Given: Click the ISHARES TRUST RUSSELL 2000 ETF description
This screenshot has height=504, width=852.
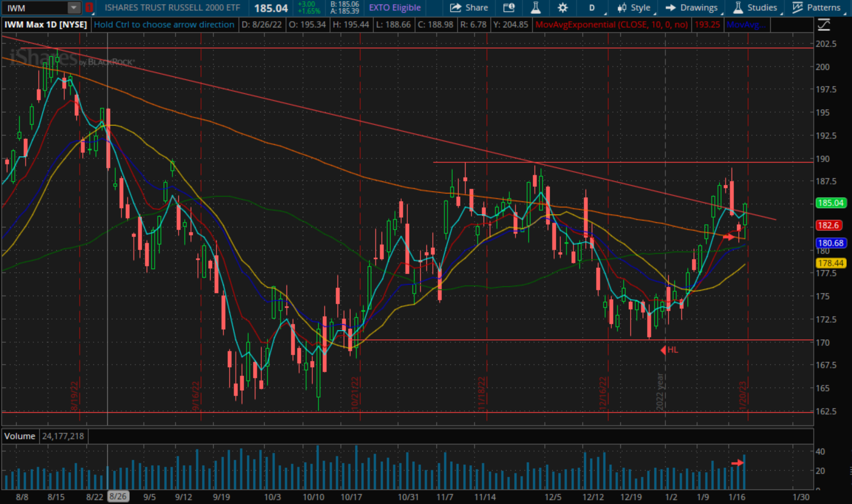Looking at the screenshot, I should pos(172,8).
